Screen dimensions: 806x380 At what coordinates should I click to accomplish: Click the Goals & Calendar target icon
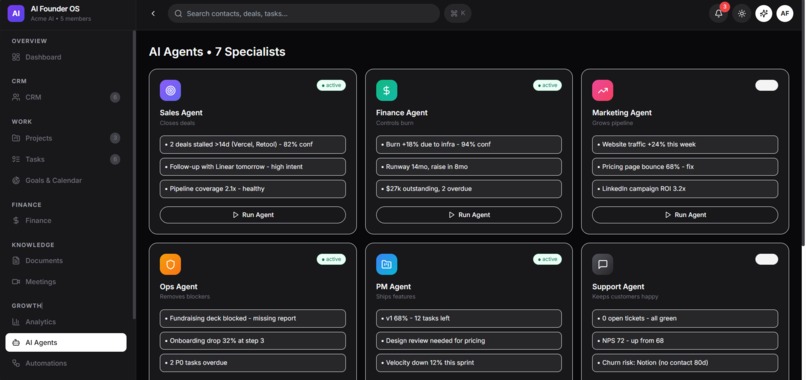(x=16, y=180)
